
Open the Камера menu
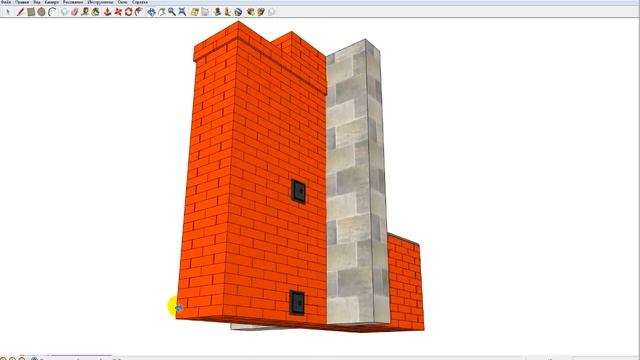tap(51, 2)
